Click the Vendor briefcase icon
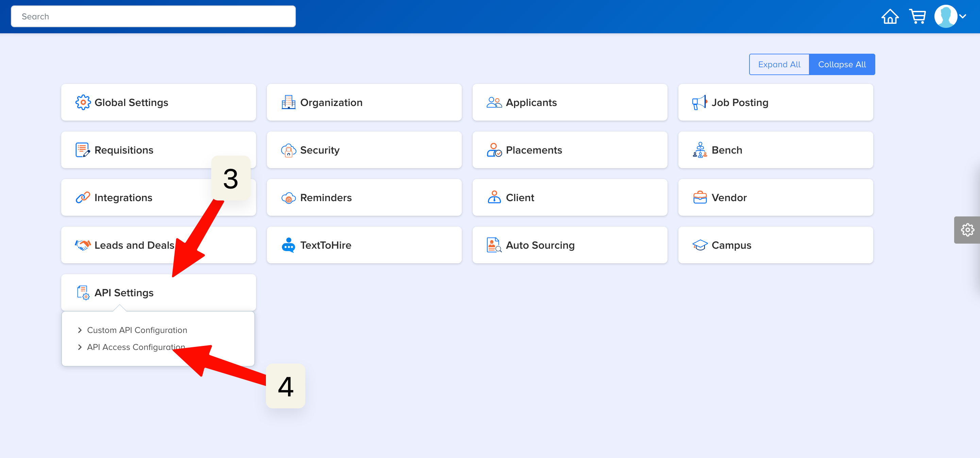Viewport: 980px width, 458px height. tap(699, 198)
